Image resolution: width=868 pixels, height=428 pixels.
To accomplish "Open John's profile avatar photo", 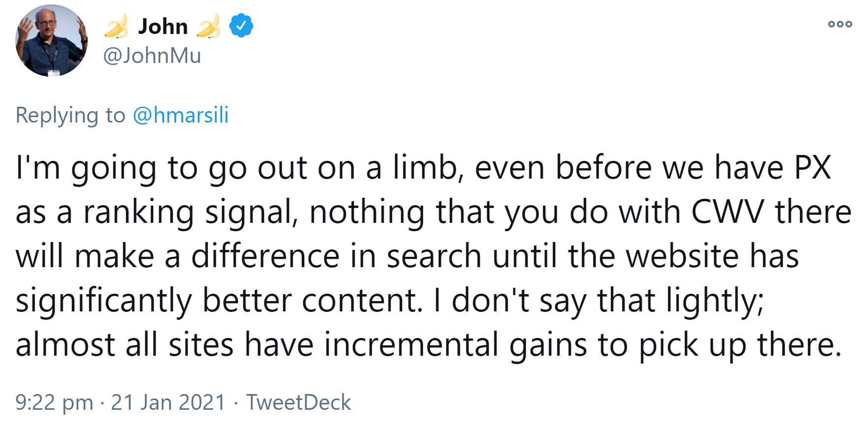I will (x=51, y=41).
